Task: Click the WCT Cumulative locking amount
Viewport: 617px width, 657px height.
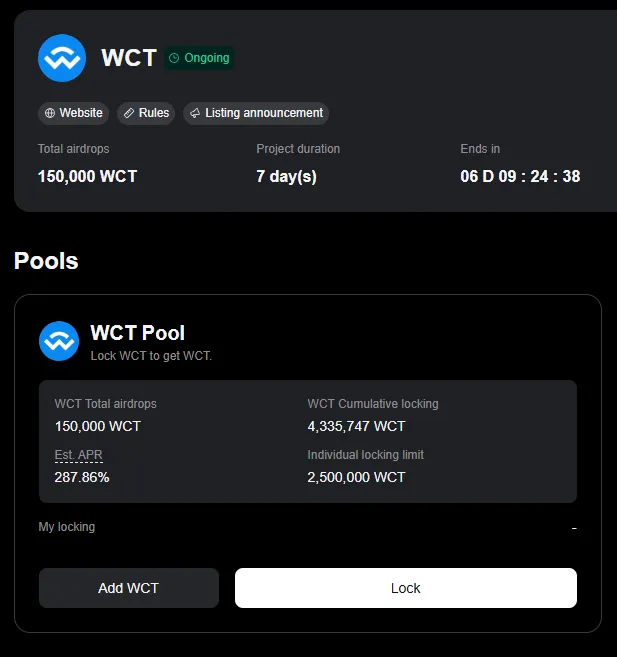Action: (x=356, y=426)
